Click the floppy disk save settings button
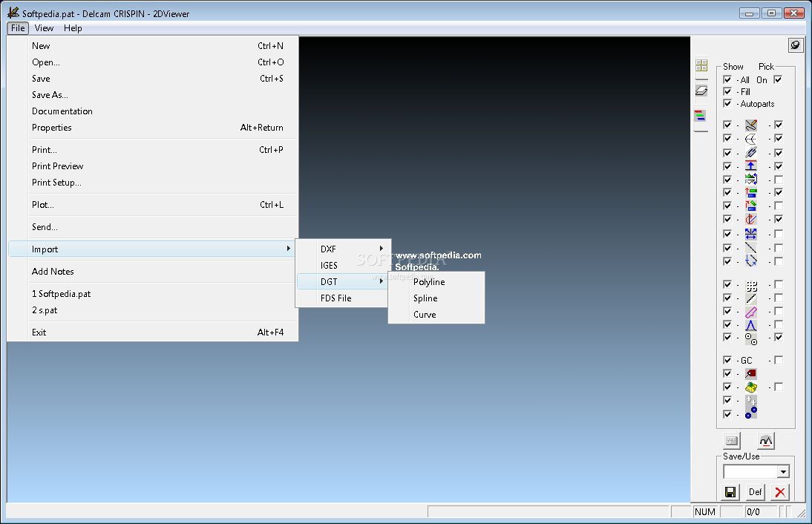The height and width of the screenshot is (524, 812). 730,492
